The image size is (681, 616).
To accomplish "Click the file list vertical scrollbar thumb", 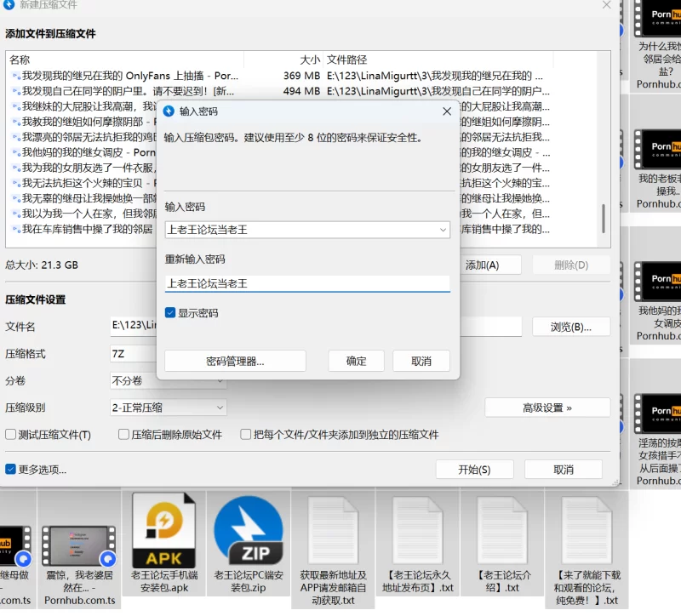I will 604,219.
